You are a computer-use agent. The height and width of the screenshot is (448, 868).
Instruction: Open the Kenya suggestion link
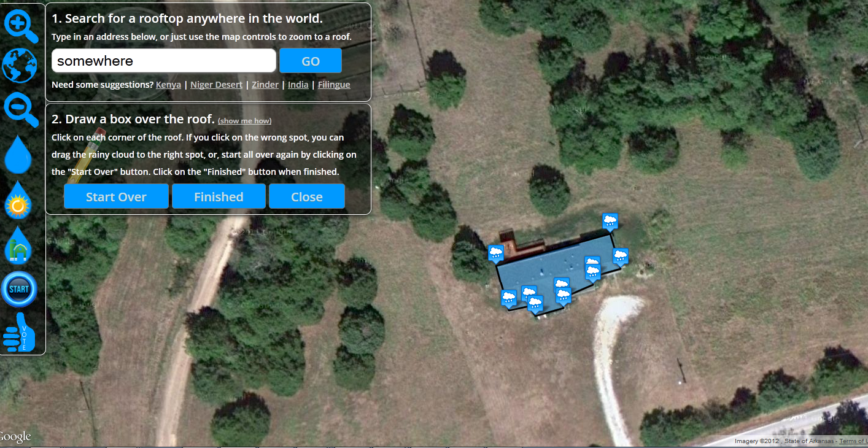[168, 85]
